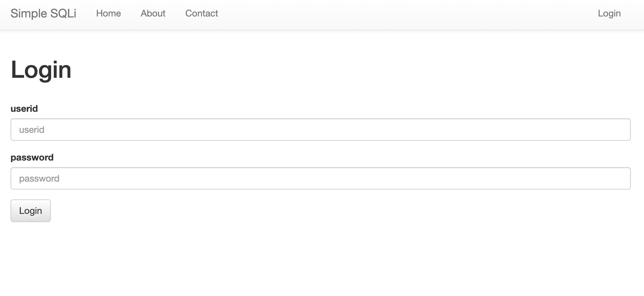
Task: Open the Simple SQLi brand link
Action: click(x=43, y=14)
